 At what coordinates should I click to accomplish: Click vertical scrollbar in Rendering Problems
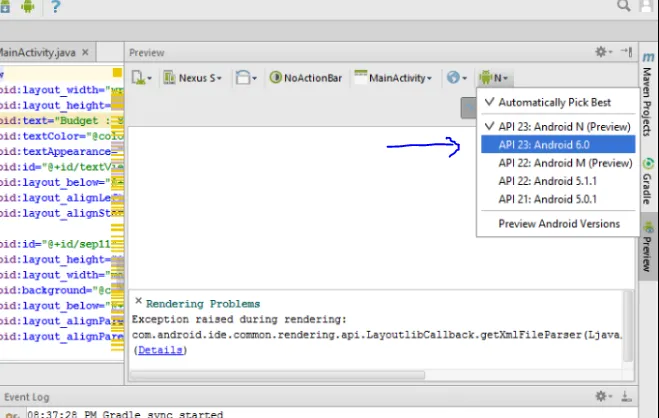[628, 326]
